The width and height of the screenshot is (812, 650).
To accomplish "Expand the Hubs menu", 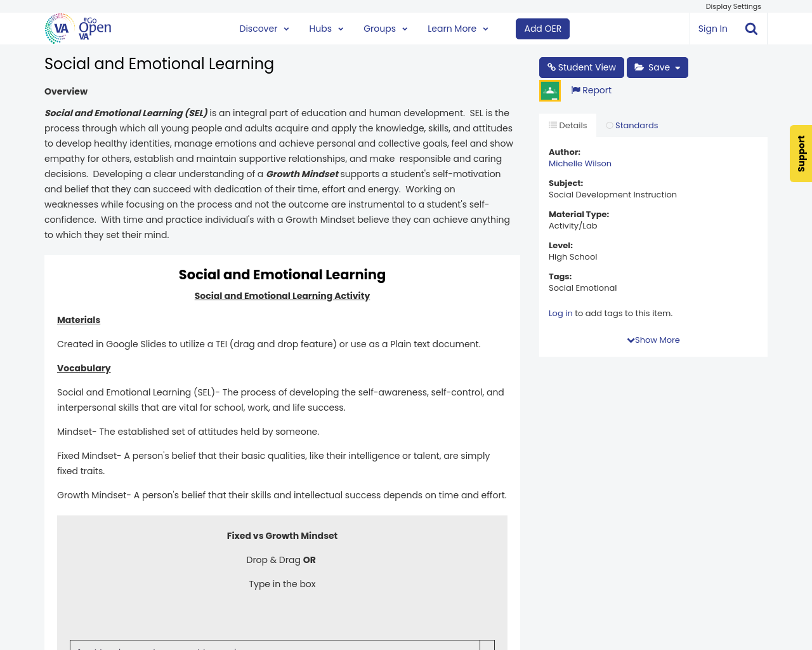I will [325, 28].
